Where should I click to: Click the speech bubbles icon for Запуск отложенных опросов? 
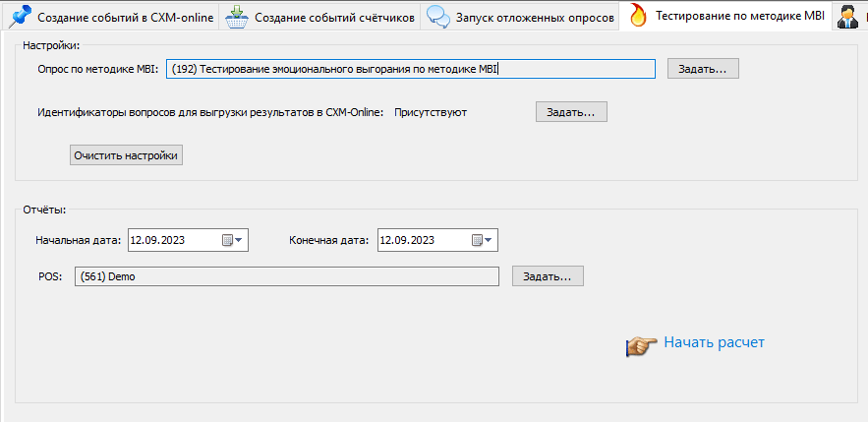click(438, 17)
